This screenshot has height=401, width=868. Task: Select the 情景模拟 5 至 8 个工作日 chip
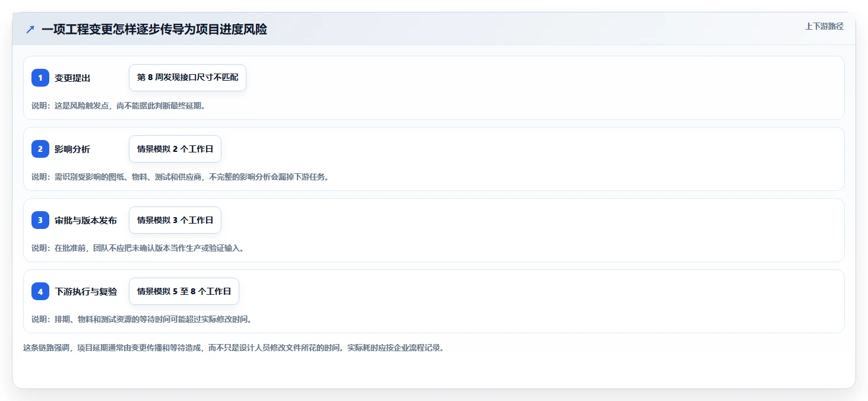point(184,291)
